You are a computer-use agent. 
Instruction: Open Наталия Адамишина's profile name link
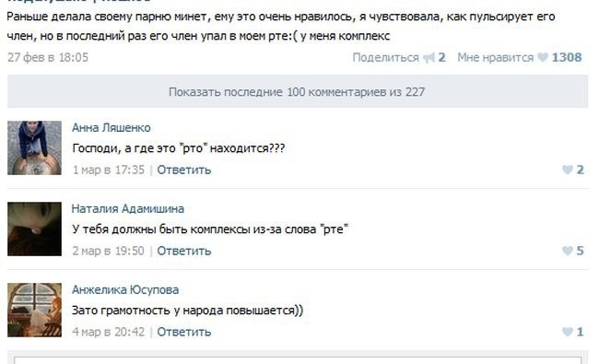(x=128, y=208)
